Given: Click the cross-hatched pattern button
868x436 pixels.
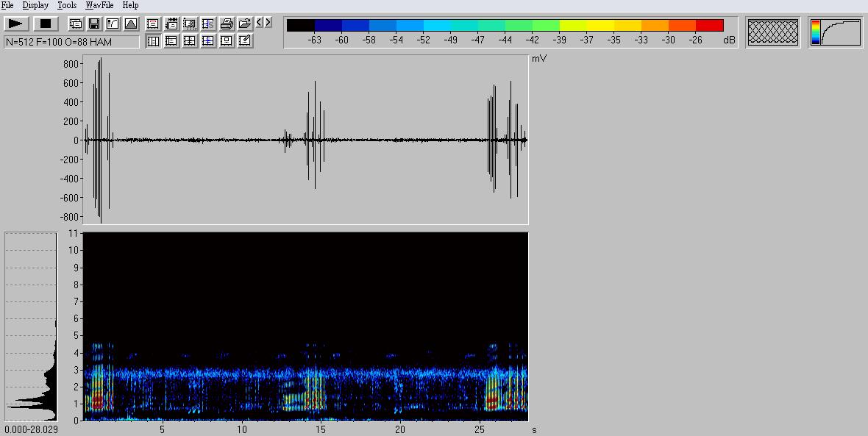Looking at the screenshot, I should [772, 32].
